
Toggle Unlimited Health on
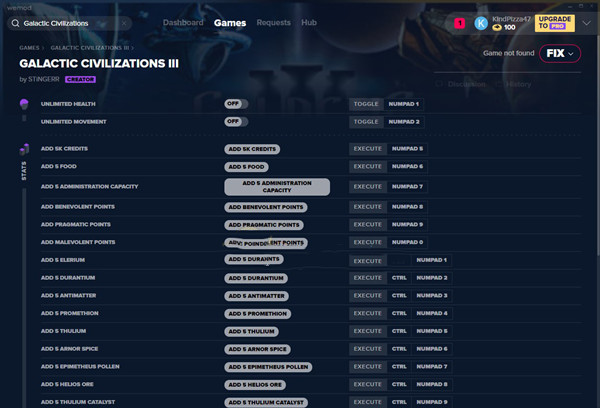coord(236,104)
